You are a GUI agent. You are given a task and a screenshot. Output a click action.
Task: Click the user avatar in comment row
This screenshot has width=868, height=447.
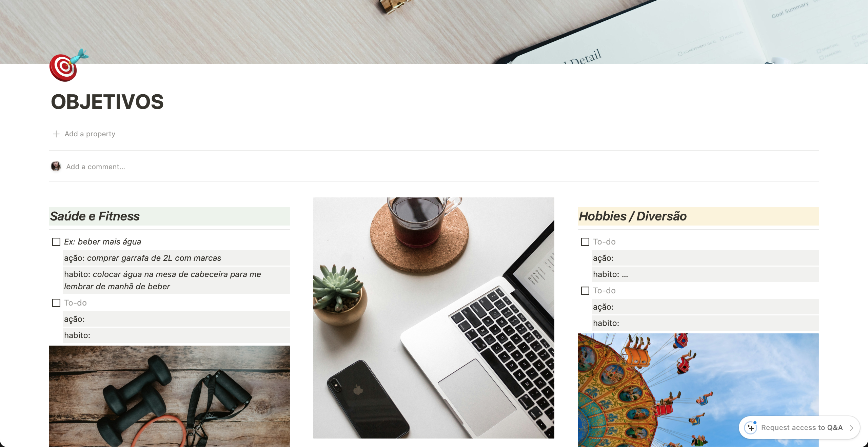[56, 167]
